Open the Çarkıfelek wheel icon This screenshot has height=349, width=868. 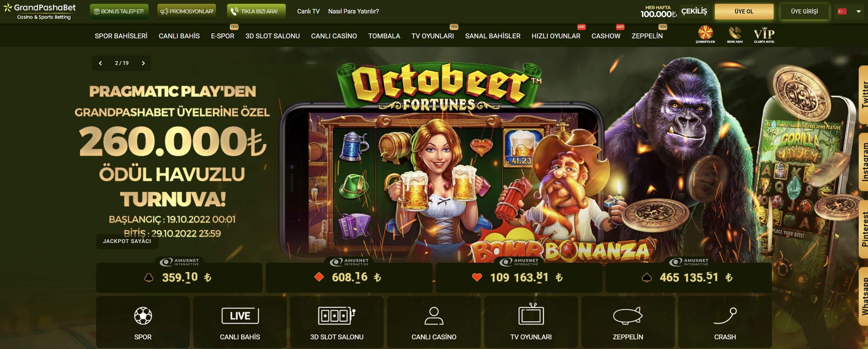point(705,34)
